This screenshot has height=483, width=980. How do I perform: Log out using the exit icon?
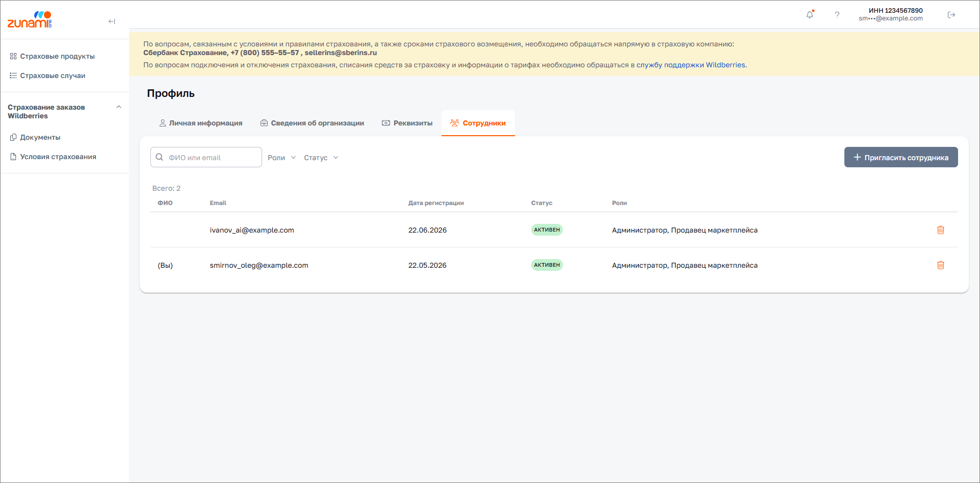click(951, 15)
